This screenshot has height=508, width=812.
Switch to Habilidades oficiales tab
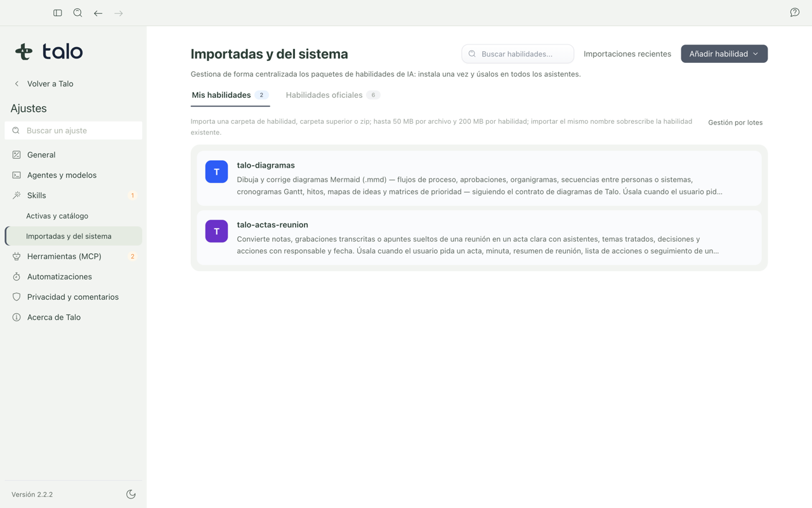[x=332, y=95]
